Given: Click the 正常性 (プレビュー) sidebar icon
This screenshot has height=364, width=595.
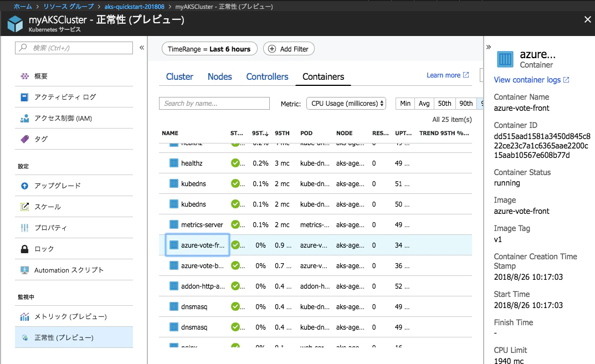Looking at the screenshot, I should click(x=25, y=337).
